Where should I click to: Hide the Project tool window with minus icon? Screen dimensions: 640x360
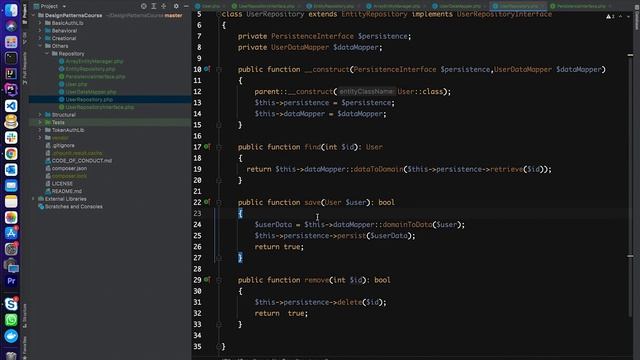186,6
